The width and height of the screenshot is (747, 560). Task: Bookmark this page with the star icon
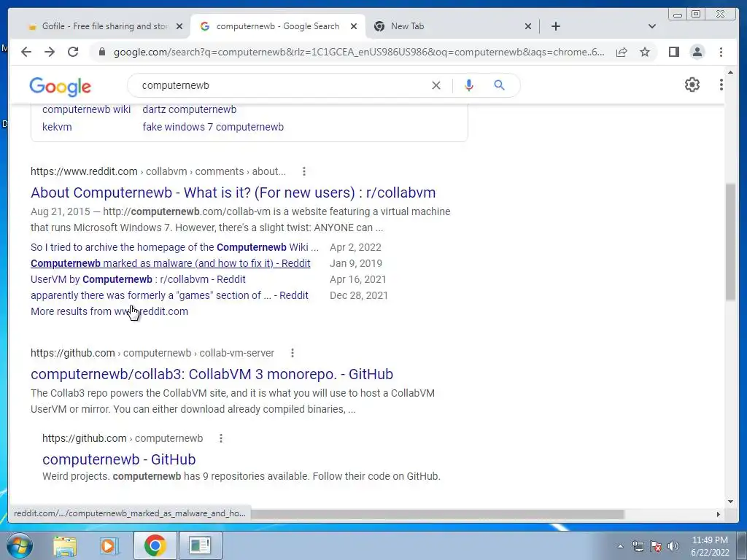pyautogui.click(x=645, y=52)
